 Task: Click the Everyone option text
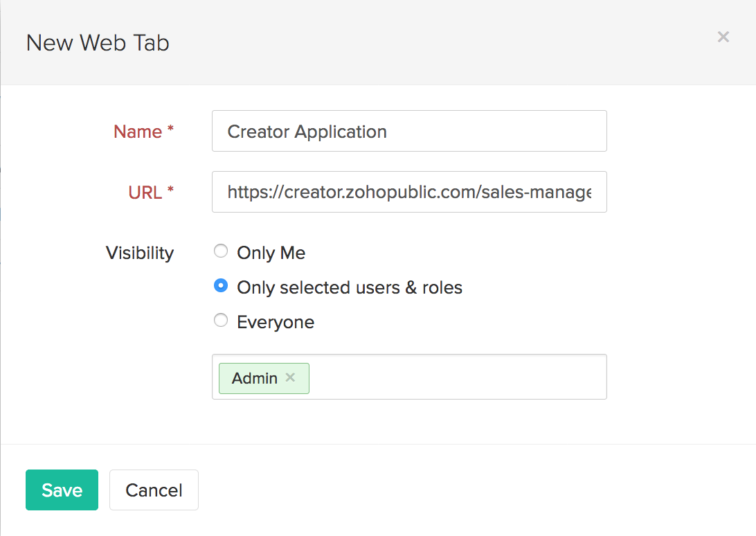[x=276, y=322]
